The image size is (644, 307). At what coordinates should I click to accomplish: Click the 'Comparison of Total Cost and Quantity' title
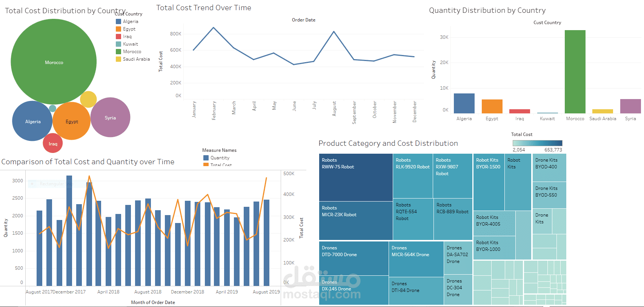[88, 162]
